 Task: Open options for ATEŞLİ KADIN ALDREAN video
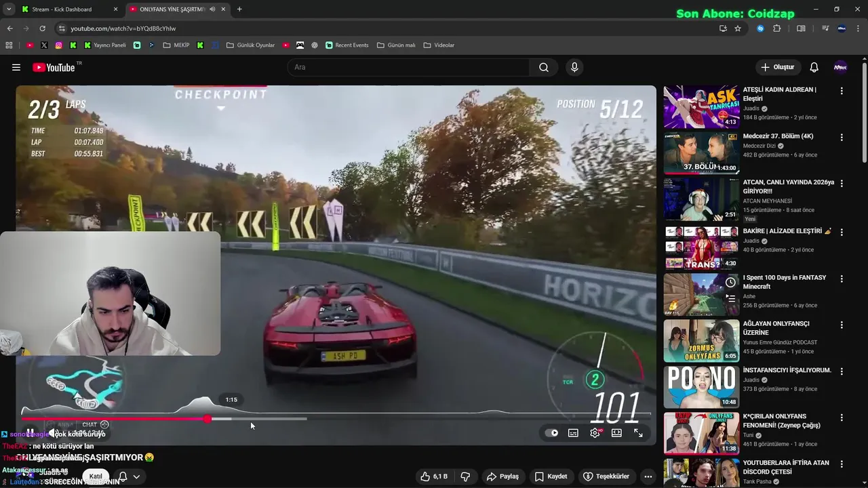pos(842,91)
